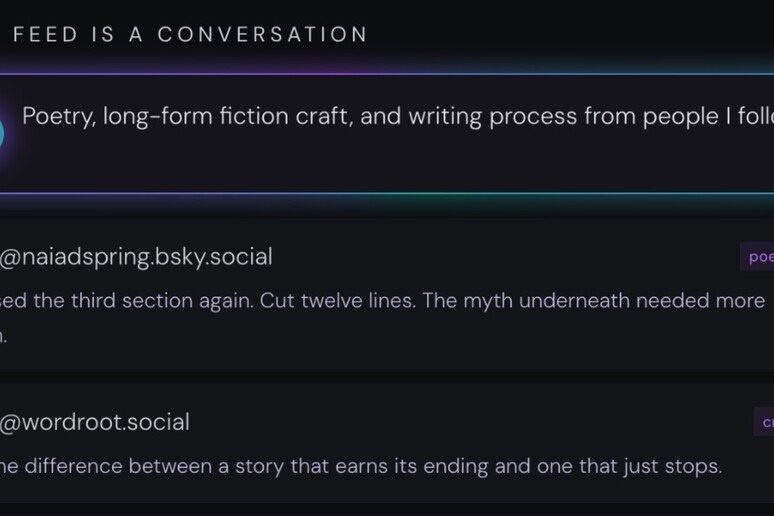Select the purple tag on the naiadspring post
Screen dimensions: 774x516
tap(758, 257)
